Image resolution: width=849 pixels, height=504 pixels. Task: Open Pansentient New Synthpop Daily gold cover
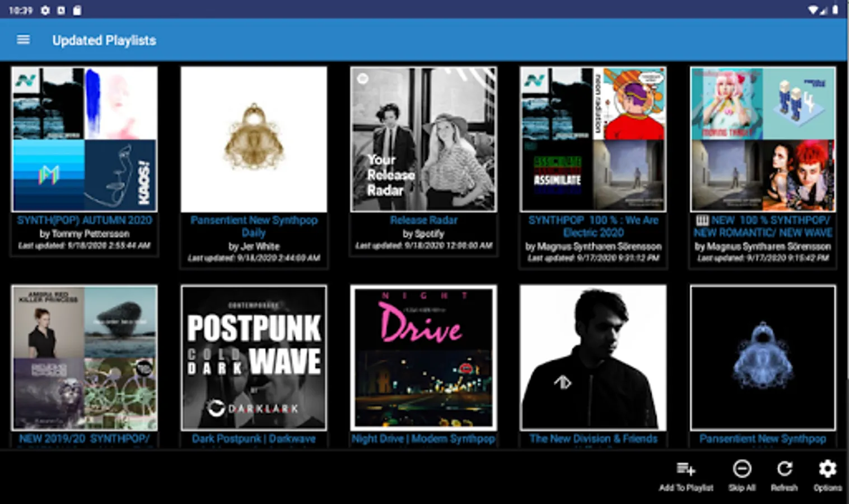(254, 139)
